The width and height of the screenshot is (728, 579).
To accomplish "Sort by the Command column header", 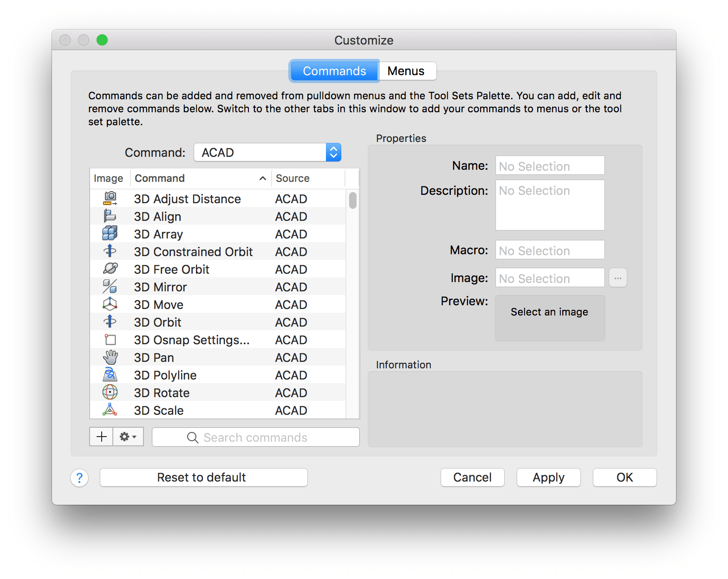I will click(201, 179).
